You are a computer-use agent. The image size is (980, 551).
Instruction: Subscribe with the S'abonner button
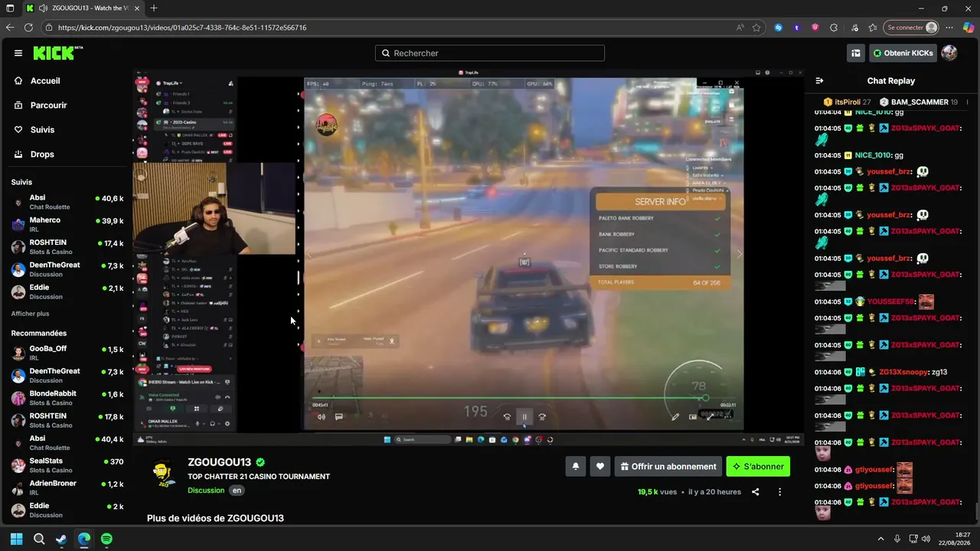(758, 466)
